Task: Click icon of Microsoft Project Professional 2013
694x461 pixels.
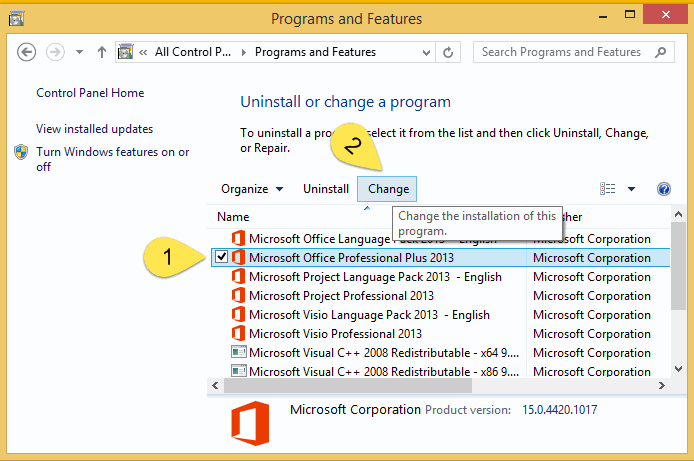Action: pyautogui.click(x=238, y=295)
